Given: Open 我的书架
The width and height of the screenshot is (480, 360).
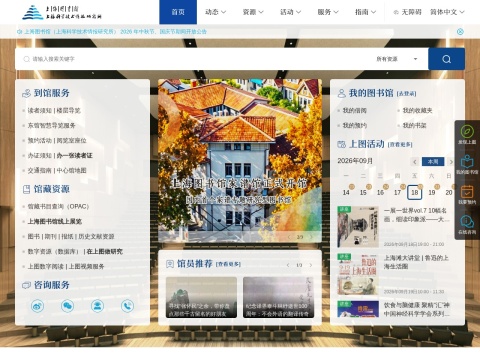Looking at the screenshot, I should [414, 125].
